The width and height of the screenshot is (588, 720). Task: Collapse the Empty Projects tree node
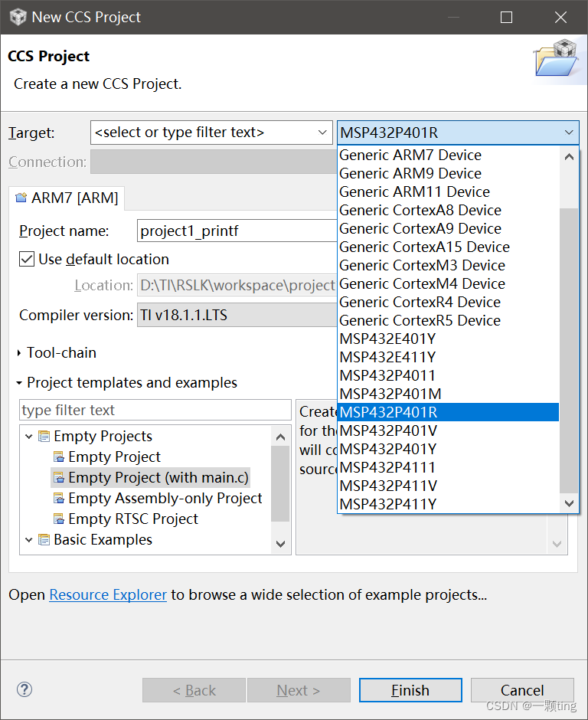tap(28, 436)
